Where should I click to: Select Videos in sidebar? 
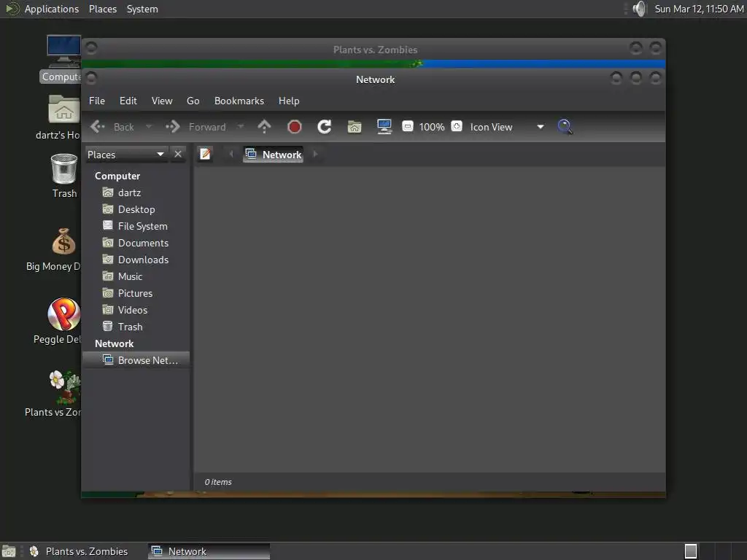136,309
